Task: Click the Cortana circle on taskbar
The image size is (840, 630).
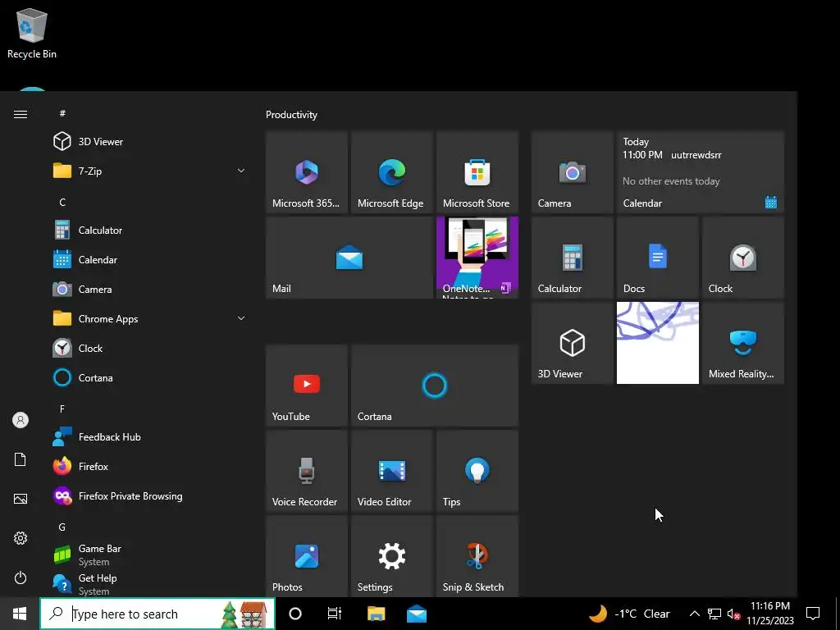Action: pyautogui.click(x=295, y=614)
